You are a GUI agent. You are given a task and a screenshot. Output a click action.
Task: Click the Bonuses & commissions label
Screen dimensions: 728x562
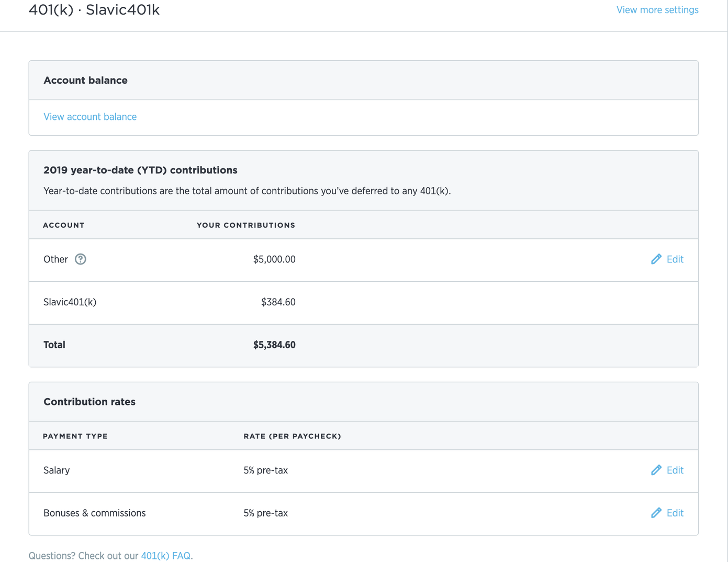tap(95, 513)
